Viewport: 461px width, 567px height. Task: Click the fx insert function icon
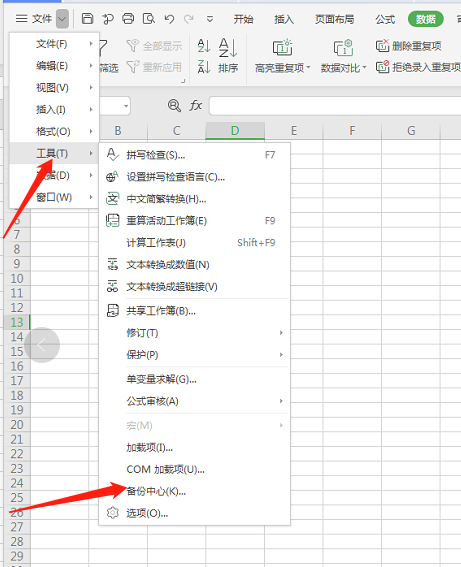click(x=196, y=106)
